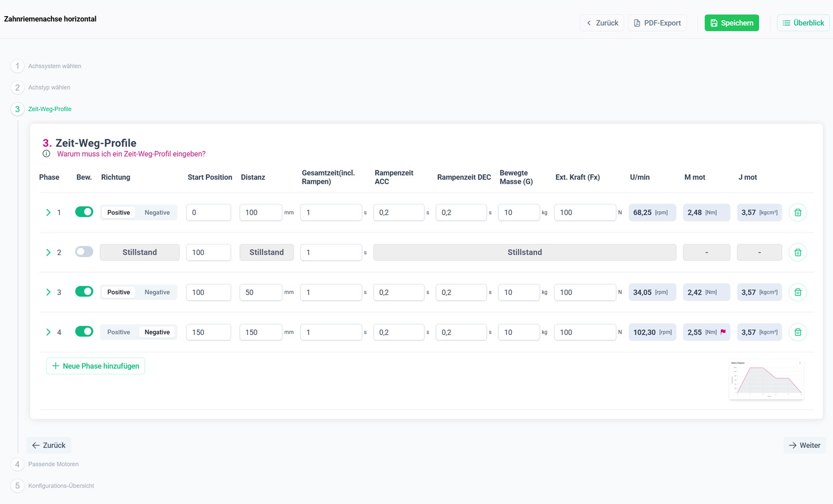Go to step 4 Passende Motoren
Viewport: 833px width, 504px height.
click(x=53, y=464)
